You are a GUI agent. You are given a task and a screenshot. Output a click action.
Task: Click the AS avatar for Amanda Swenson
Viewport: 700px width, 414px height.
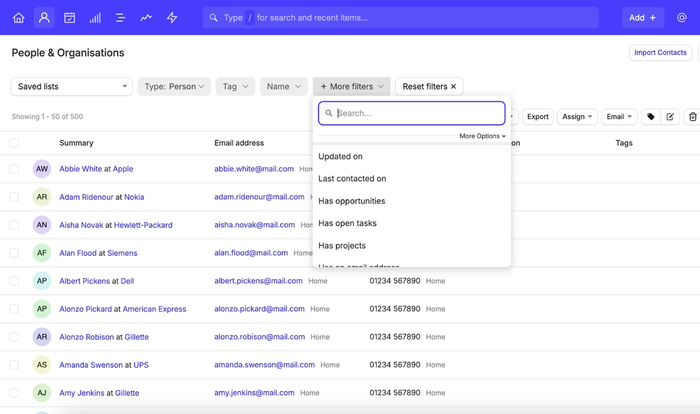click(x=42, y=365)
